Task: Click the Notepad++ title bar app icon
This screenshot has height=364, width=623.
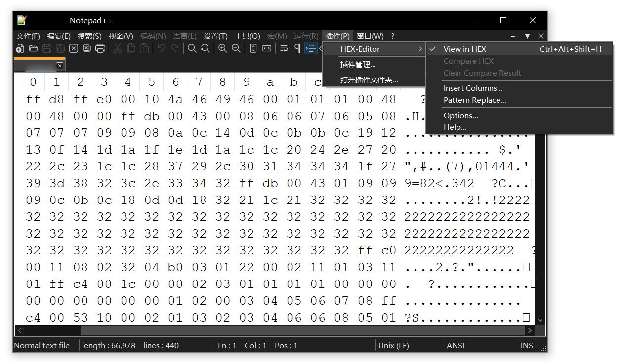Action: [22, 20]
